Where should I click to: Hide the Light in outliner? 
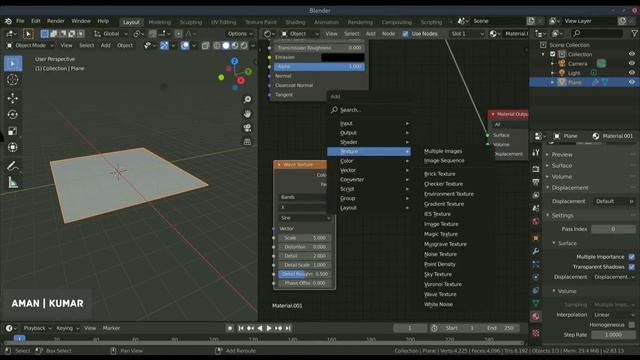[632, 73]
